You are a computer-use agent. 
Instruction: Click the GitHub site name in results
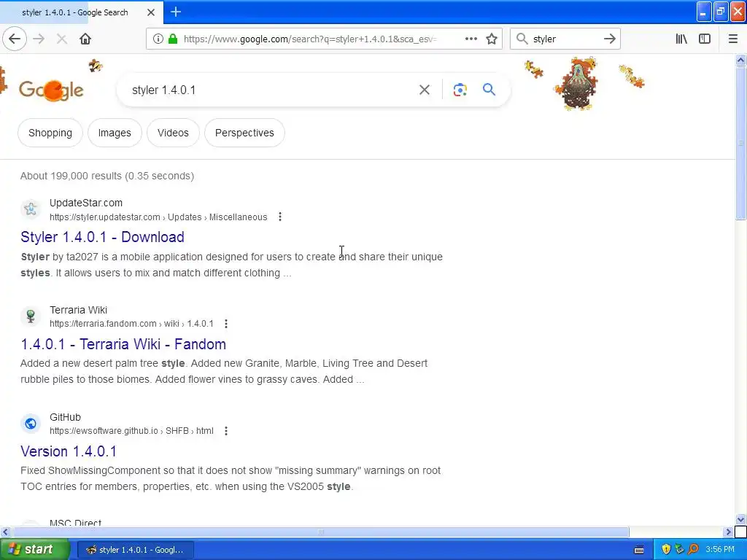pos(65,417)
